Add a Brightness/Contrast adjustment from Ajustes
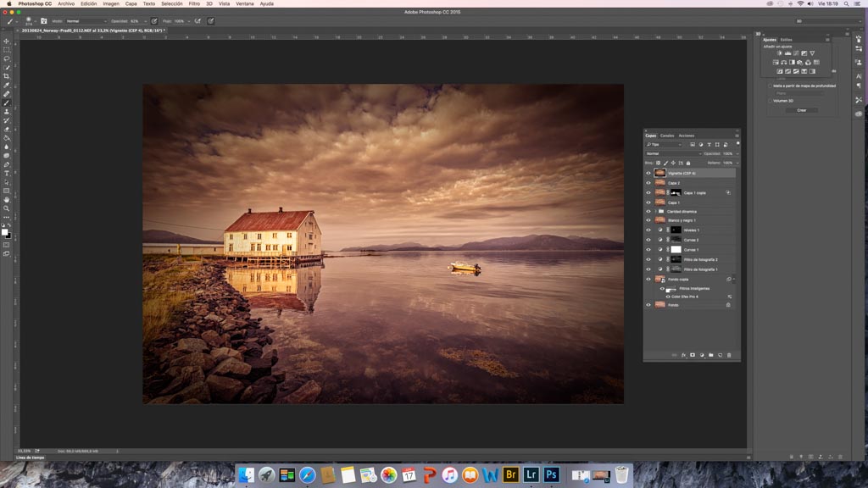Image resolution: width=868 pixels, height=488 pixels. point(779,53)
